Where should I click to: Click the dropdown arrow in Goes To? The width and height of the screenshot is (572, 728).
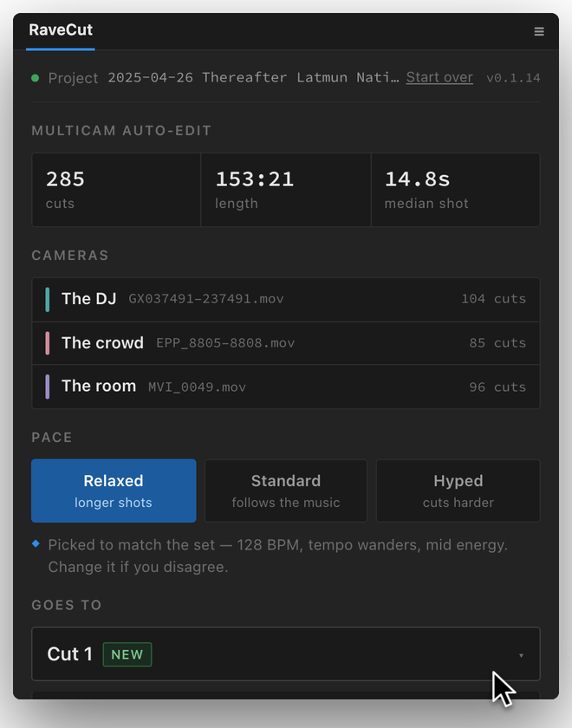click(521, 655)
